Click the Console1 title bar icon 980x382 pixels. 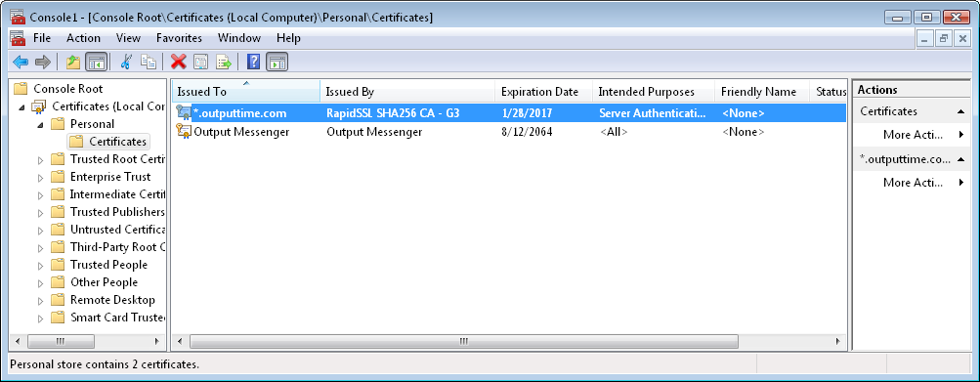click(18, 18)
